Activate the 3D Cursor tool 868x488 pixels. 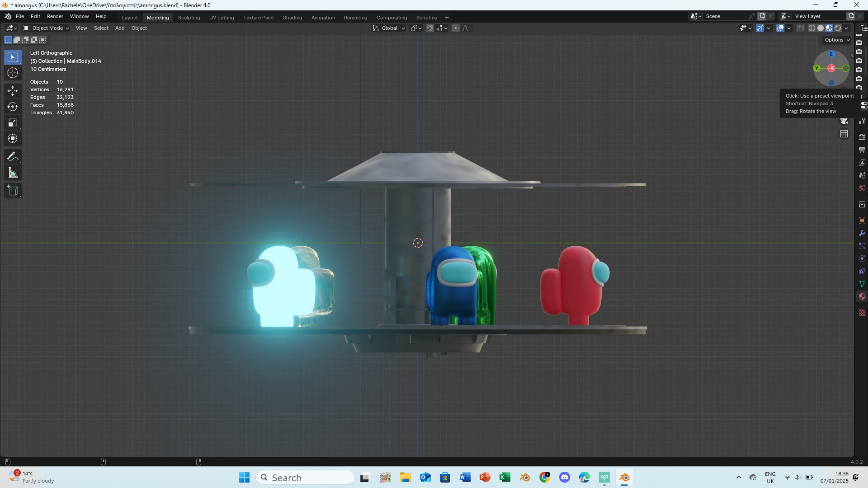pos(13,73)
